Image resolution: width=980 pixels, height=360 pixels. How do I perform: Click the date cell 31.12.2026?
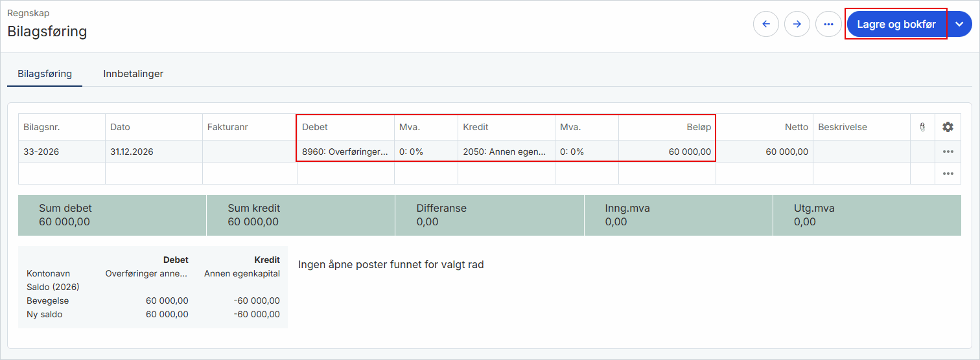tap(154, 152)
